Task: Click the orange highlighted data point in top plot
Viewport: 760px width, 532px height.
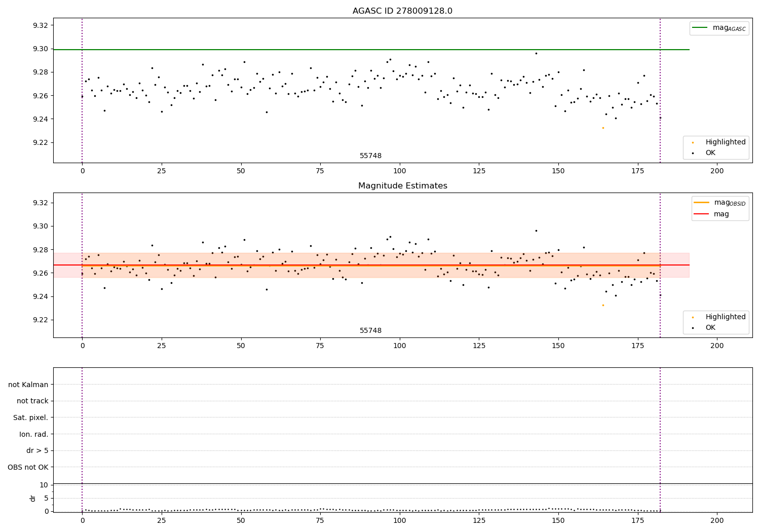Action: click(x=603, y=128)
